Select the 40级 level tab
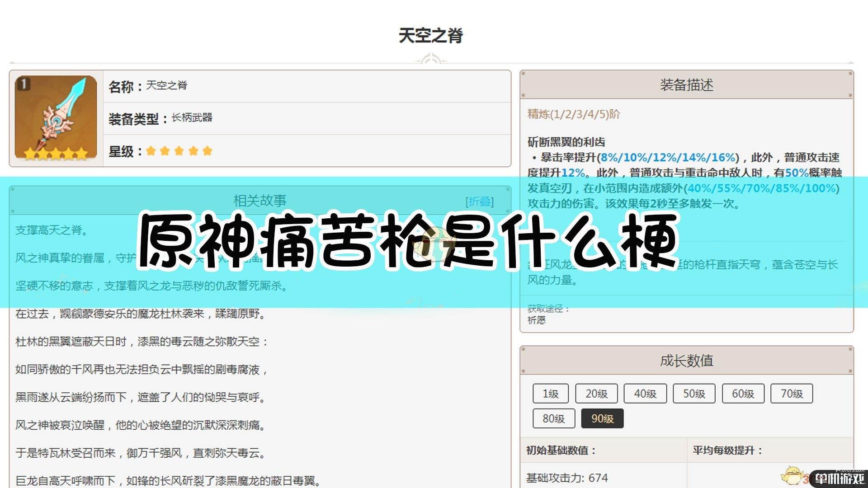The width and height of the screenshot is (868, 488). [x=645, y=394]
